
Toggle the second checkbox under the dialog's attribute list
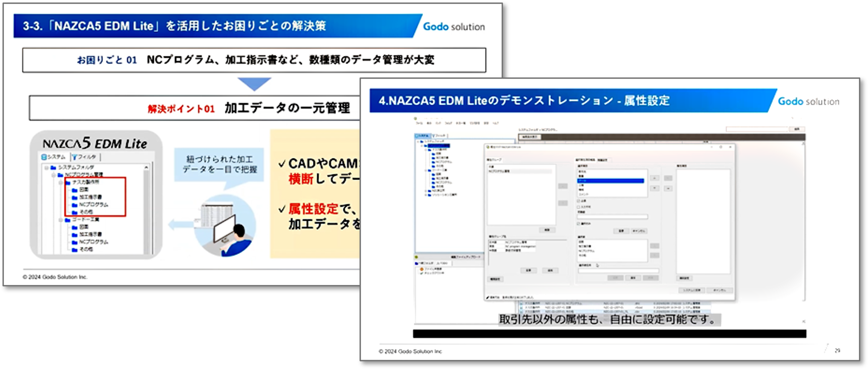click(x=578, y=207)
